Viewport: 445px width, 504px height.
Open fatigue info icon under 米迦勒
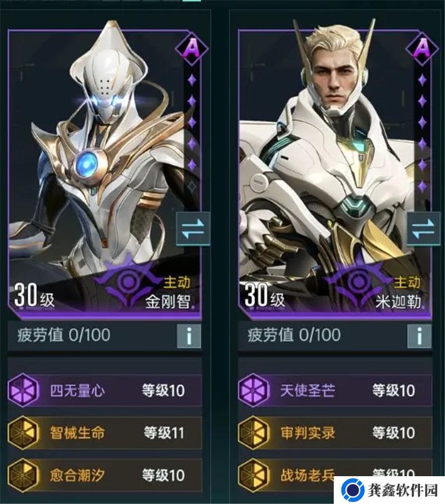pos(419,336)
